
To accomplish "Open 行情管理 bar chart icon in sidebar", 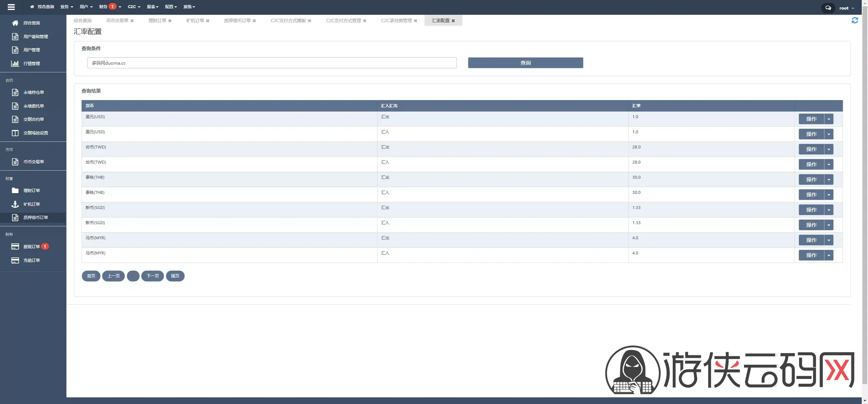I will tap(15, 64).
